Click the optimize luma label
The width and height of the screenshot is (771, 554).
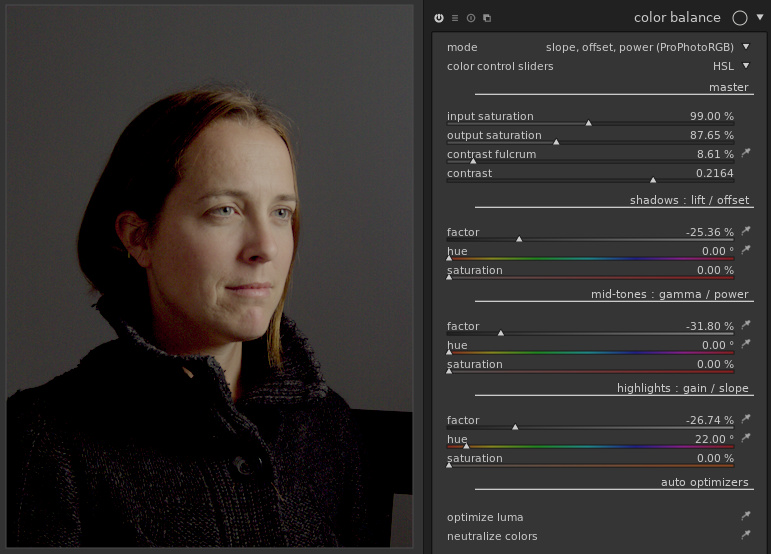point(485,517)
